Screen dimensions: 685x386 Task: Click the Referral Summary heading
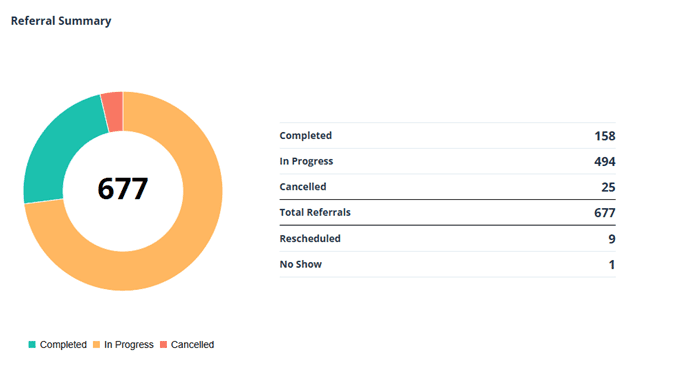61,21
